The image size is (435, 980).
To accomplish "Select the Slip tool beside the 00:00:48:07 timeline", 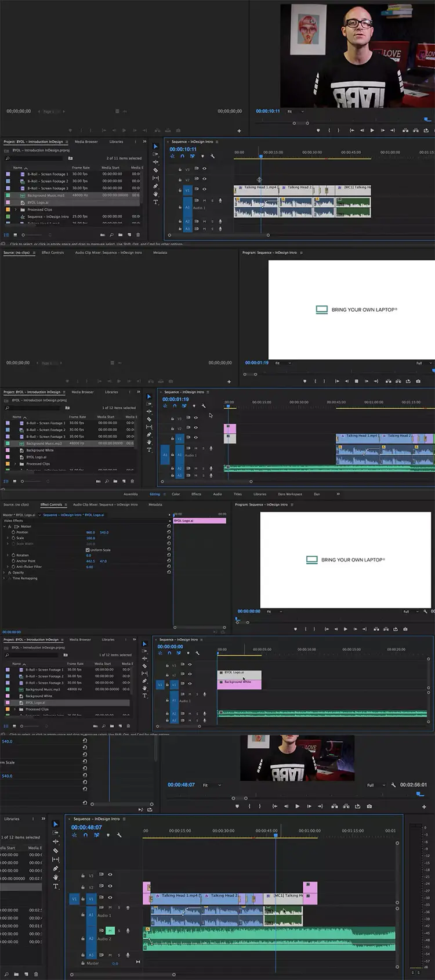I will pos(56,859).
